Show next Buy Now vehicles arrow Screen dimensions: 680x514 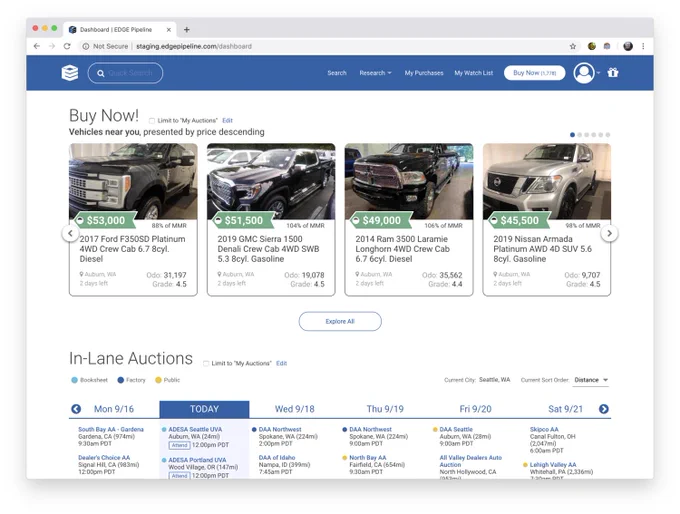click(x=609, y=233)
